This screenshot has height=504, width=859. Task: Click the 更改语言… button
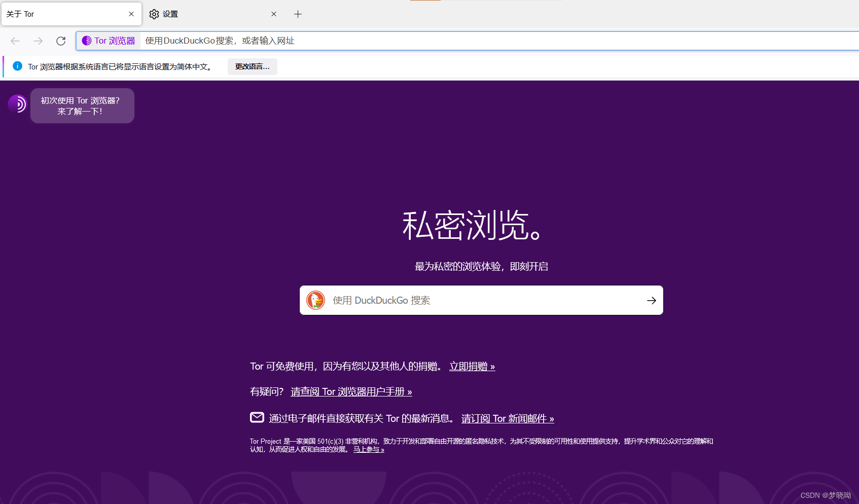(x=252, y=66)
